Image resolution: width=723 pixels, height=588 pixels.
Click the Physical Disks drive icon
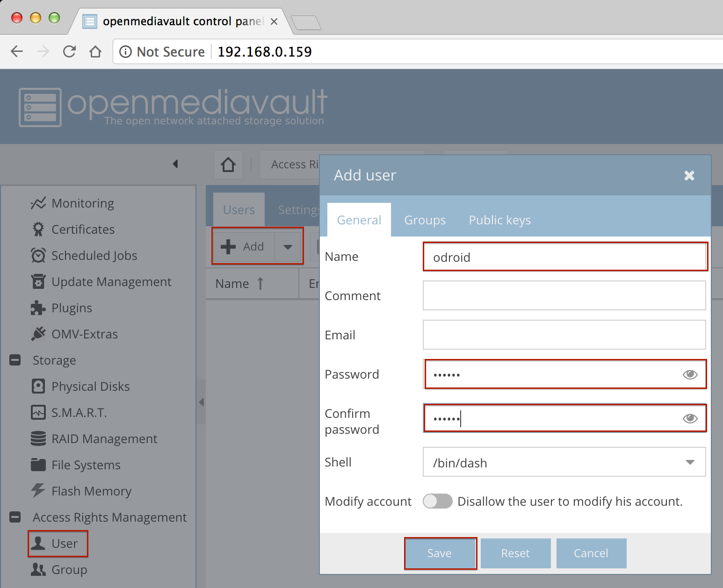click(38, 387)
